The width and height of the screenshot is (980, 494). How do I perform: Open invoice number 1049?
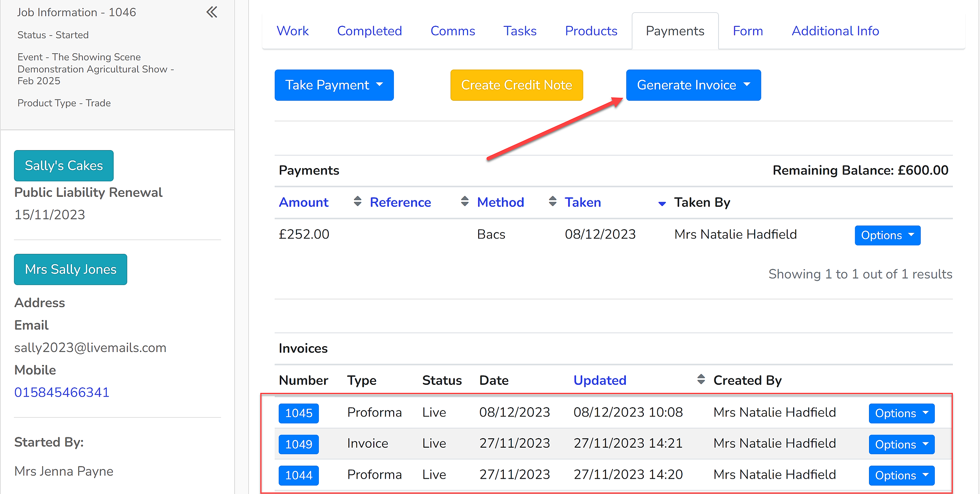(299, 444)
